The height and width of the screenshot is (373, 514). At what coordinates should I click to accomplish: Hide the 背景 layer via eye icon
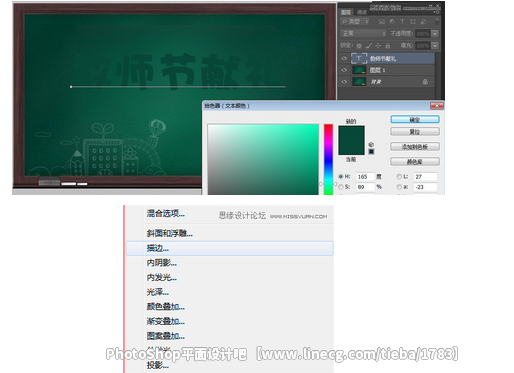(x=344, y=82)
